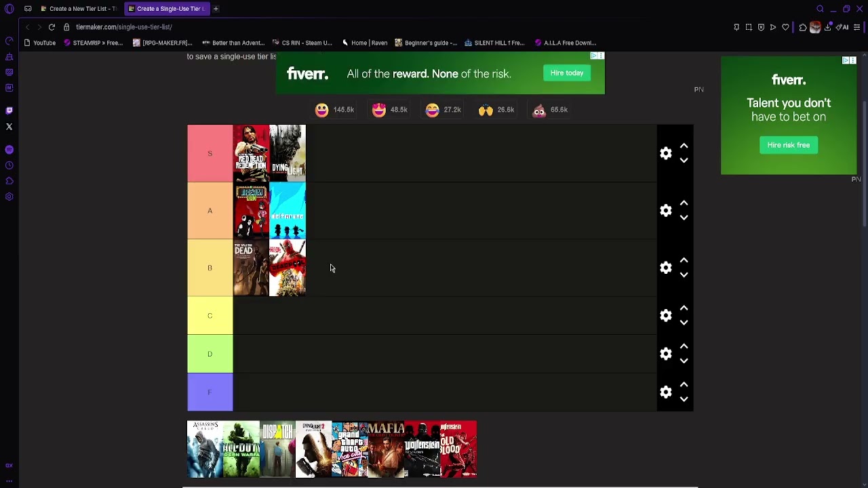Move C tier row down

pos(684,323)
